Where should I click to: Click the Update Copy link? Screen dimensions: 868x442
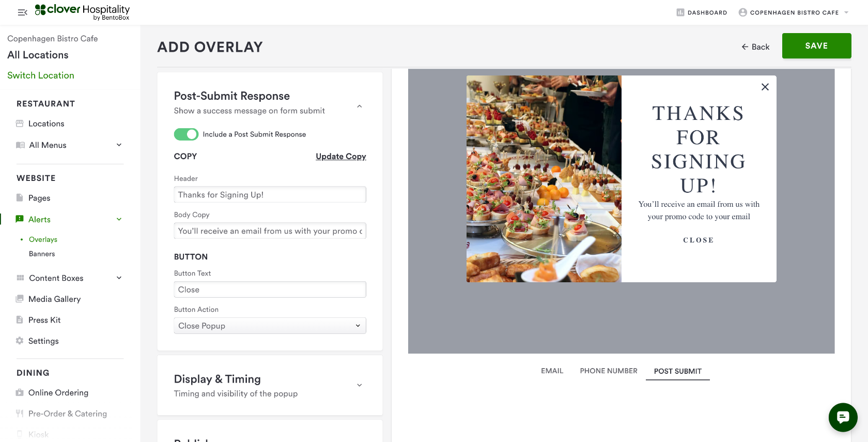click(x=341, y=156)
